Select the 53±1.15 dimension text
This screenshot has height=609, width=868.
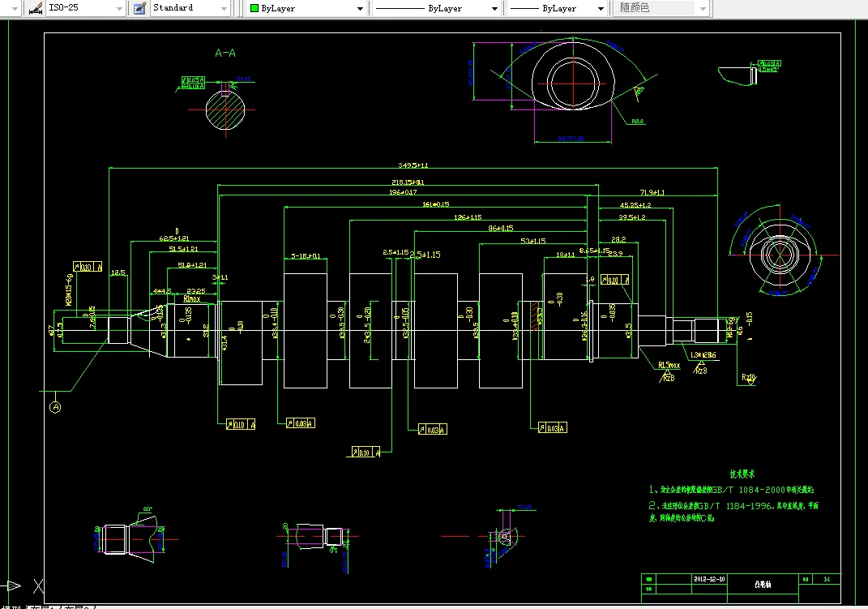click(533, 241)
